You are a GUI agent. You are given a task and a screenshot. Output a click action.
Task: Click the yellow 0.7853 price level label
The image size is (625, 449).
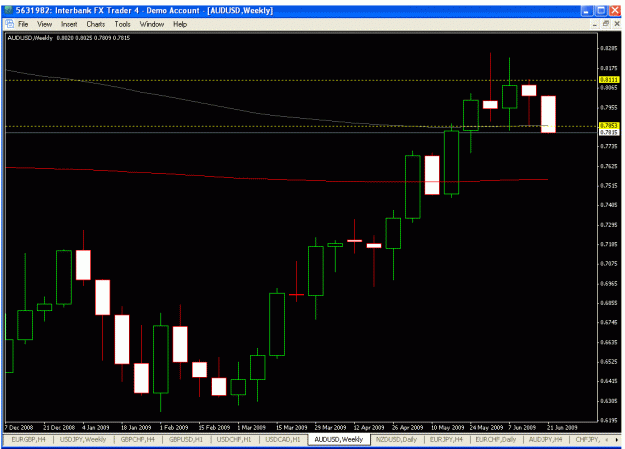tap(609, 126)
